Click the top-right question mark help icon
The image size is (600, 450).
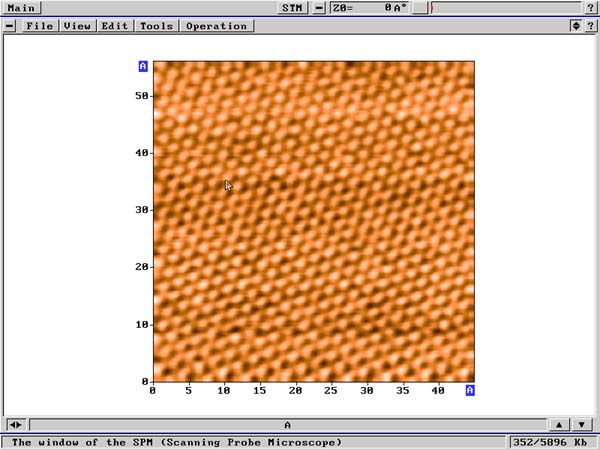point(590,8)
